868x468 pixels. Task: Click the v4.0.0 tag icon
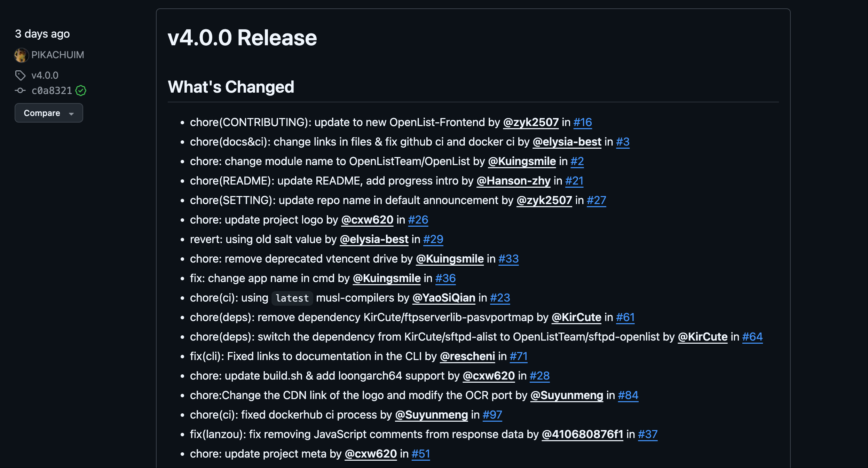coord(20,75)
